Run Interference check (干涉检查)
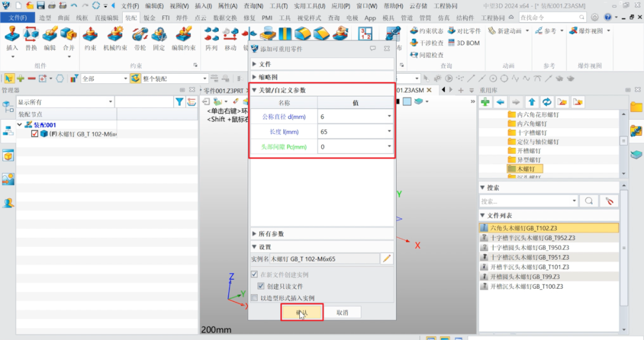644x340 pixels. coord(427,43)
